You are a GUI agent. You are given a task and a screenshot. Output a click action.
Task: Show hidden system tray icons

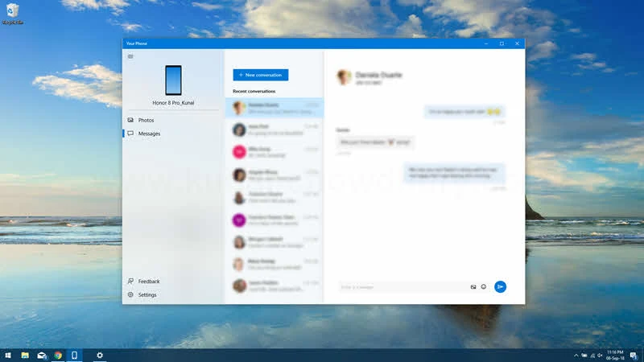tap(576, 356)
